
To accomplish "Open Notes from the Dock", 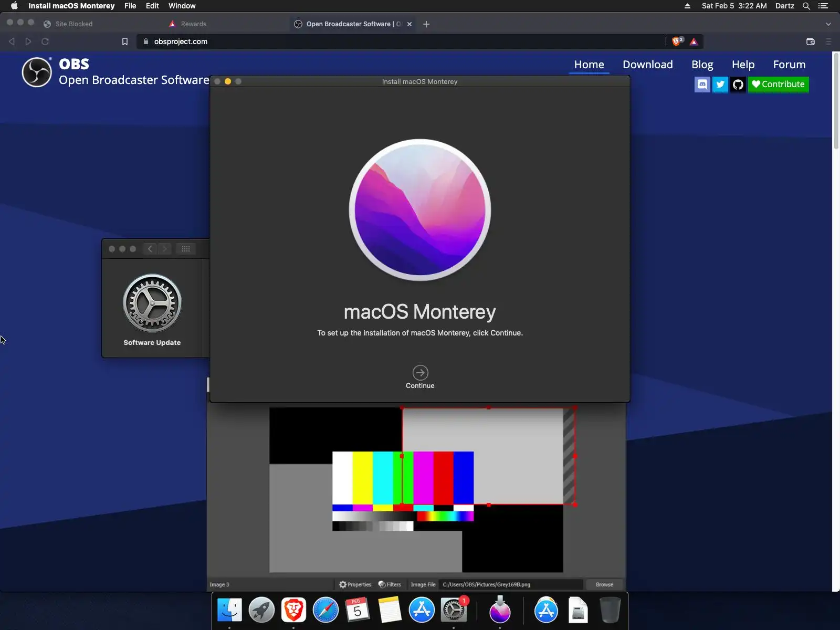I will [390, 610].
